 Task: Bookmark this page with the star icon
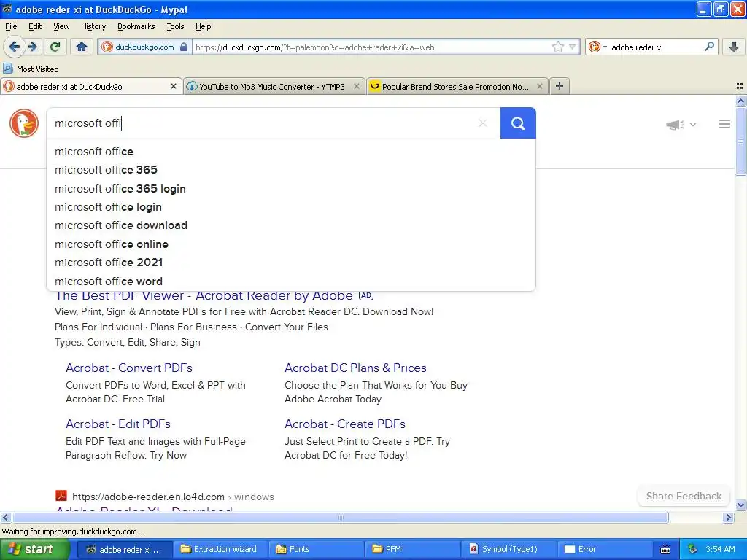(x=558, y=47)
